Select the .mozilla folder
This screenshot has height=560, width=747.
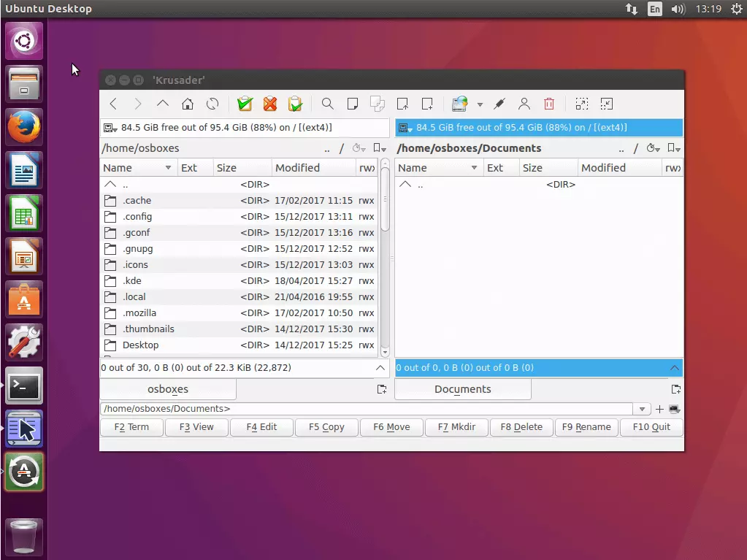pos(240,313)
